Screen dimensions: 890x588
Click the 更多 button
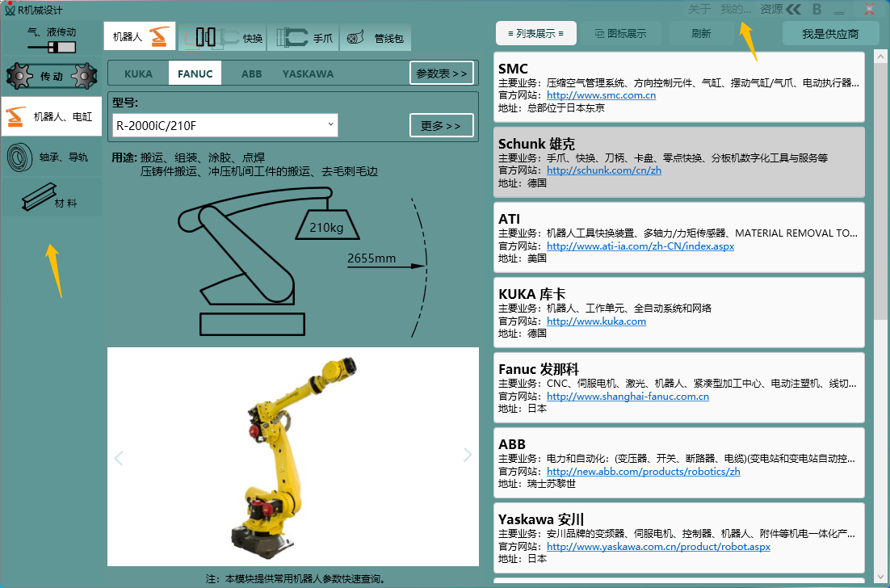(442, 125)
